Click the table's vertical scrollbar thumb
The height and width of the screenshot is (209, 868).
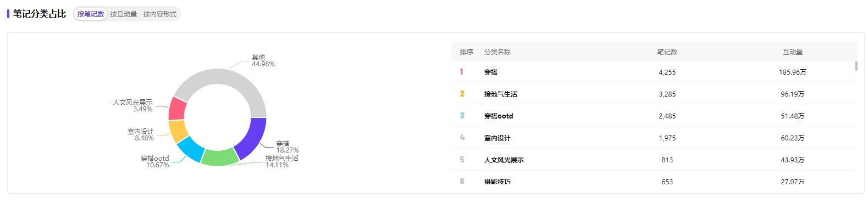(x=856, y=66)
